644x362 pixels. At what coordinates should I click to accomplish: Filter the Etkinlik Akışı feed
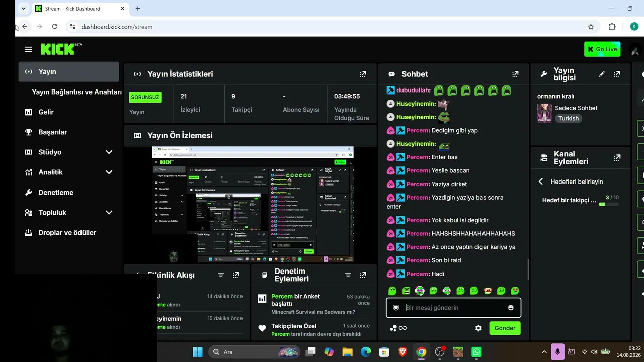(221, 275)
